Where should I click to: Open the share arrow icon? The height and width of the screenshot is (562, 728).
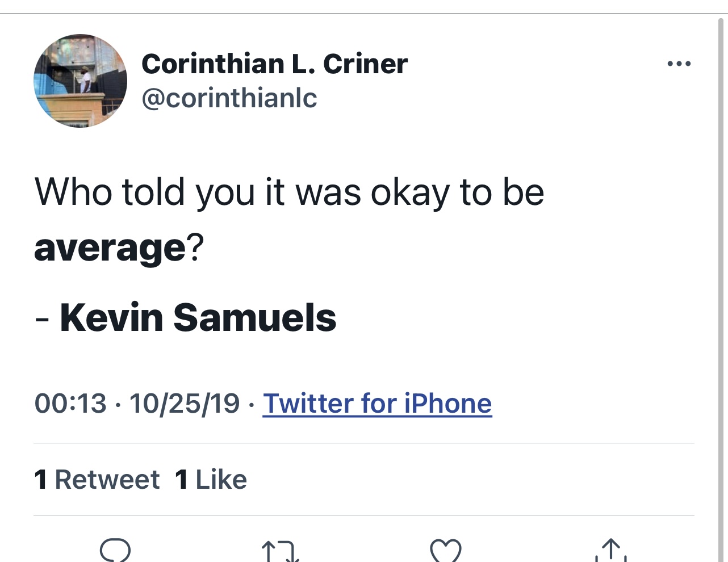pyautogui.click(x=610, y=551)
